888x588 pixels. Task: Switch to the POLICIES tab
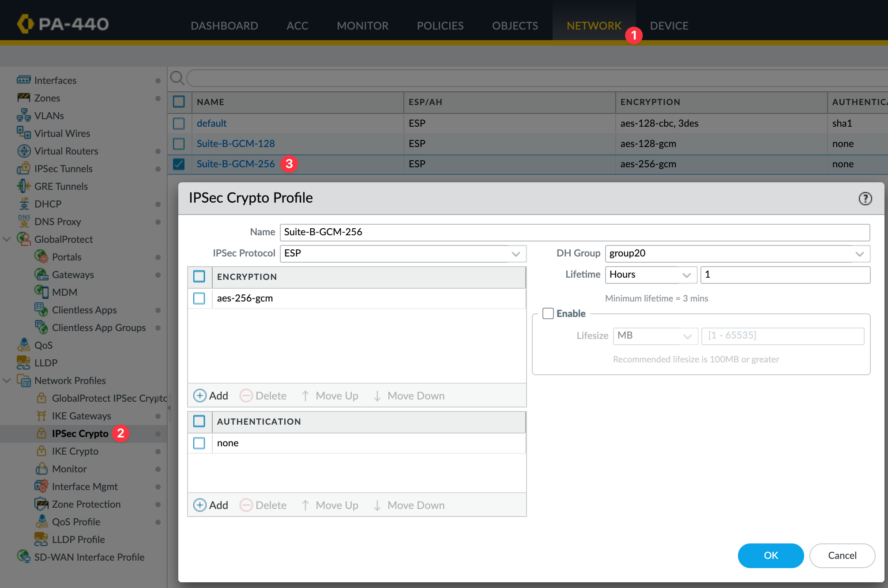click(440, 26)
